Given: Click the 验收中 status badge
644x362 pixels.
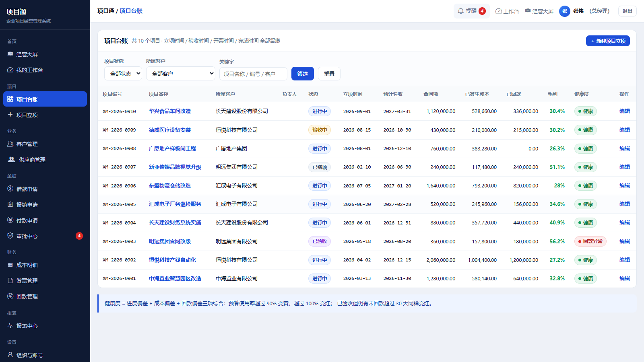Looking at the screenshot, I should 320,130.
